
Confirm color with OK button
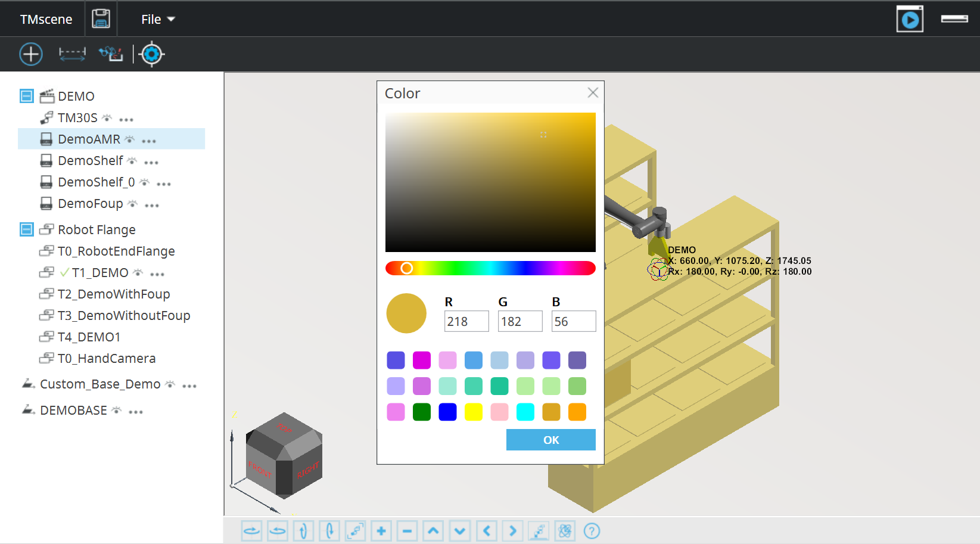tap(550, 440)
